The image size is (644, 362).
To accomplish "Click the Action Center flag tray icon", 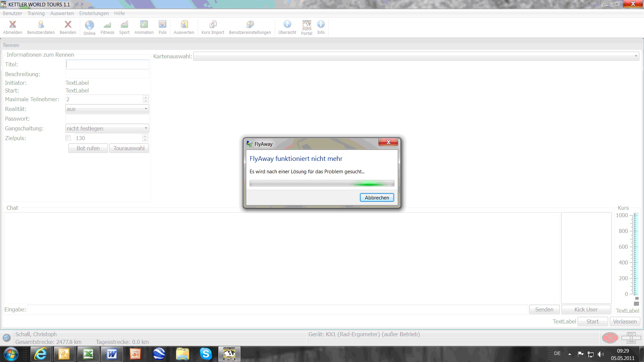I will tap(581, 354).
